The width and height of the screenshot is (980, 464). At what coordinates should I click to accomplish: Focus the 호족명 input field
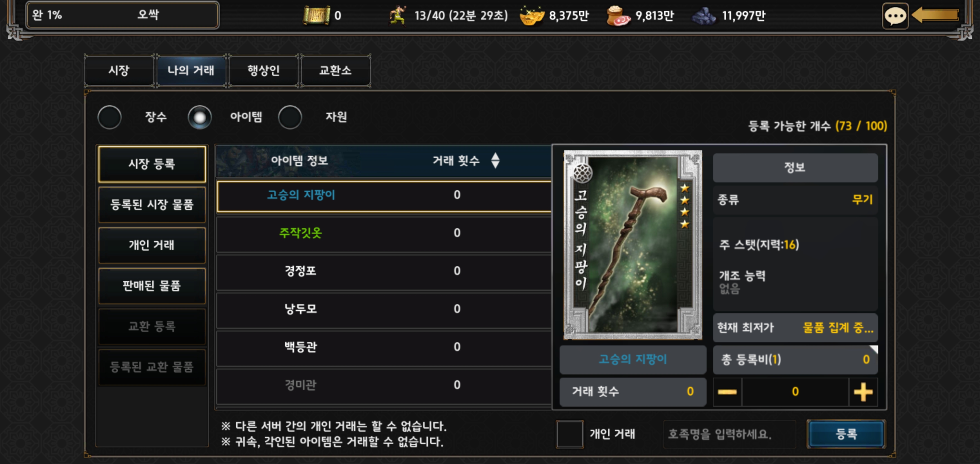coord(730,434)
